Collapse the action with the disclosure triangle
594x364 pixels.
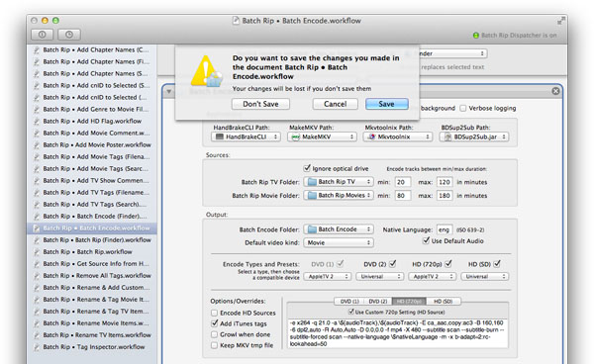pyautogui.click(x=169, y=92)
